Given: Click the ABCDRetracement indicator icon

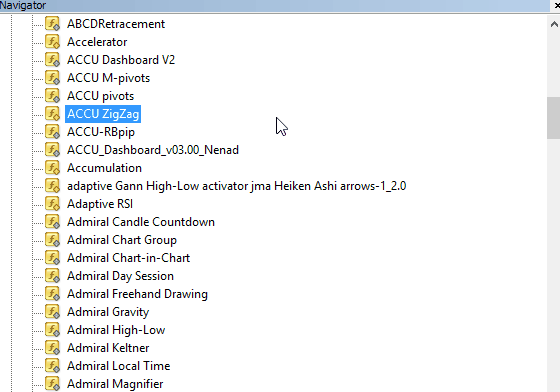Looking at the screenshot, I should (x=52, y=24).
